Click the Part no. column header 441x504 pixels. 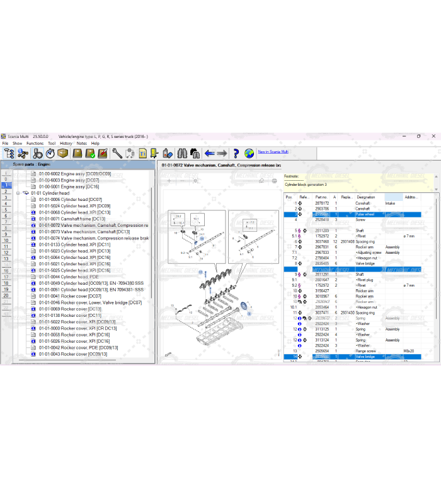[x=321, y=197]
